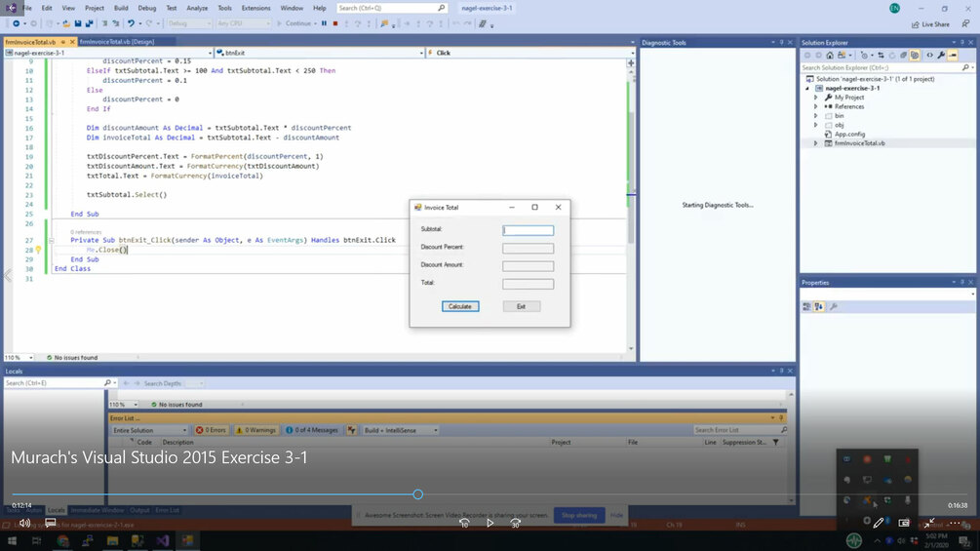Expand My Project node

815,98
